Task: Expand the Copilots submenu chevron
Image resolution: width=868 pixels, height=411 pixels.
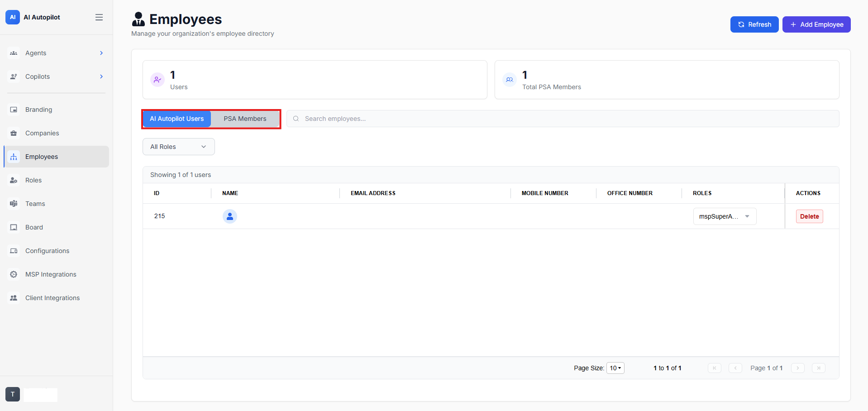Action: (x=101, y=76)
